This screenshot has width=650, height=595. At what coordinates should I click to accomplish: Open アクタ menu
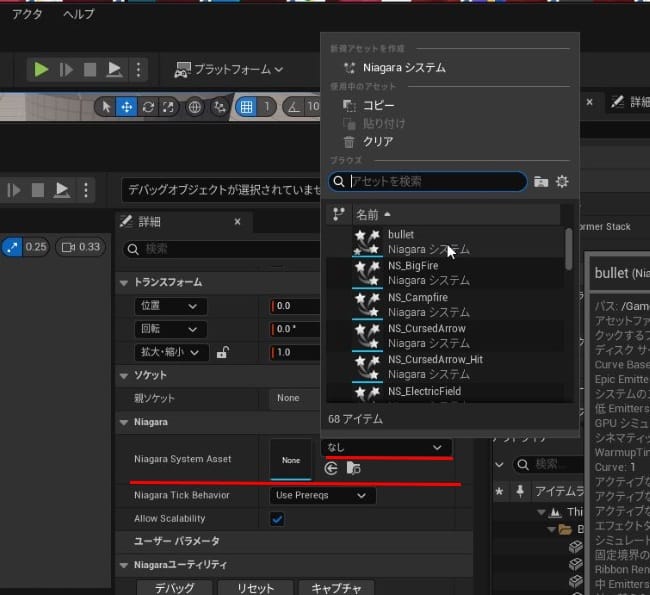[27, 14]
